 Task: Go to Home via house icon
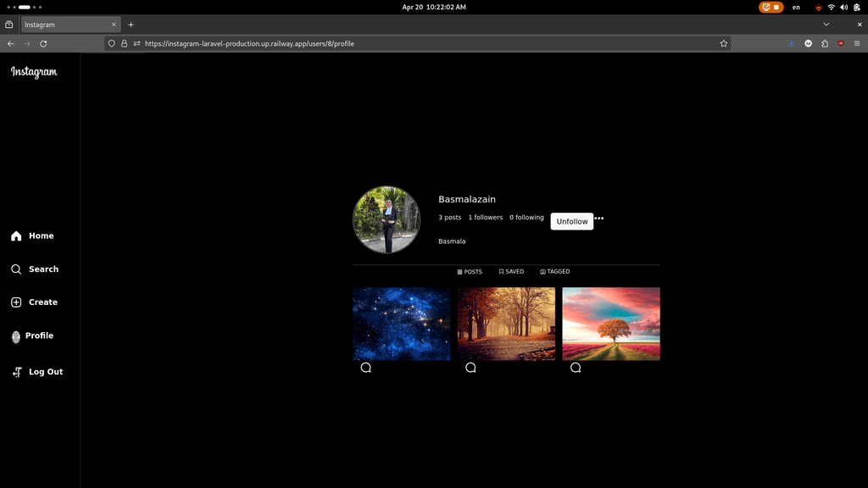(x=16, y=236)
